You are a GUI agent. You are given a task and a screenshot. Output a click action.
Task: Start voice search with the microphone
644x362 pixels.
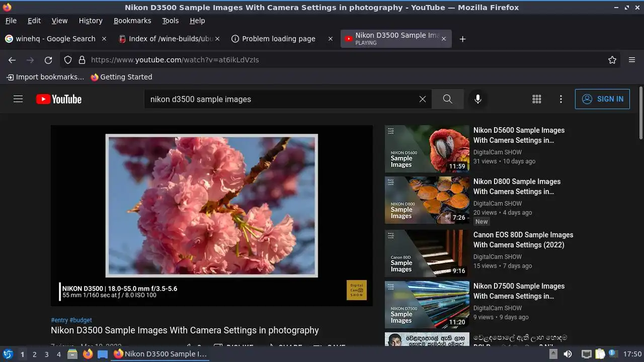tap(478, 99)
